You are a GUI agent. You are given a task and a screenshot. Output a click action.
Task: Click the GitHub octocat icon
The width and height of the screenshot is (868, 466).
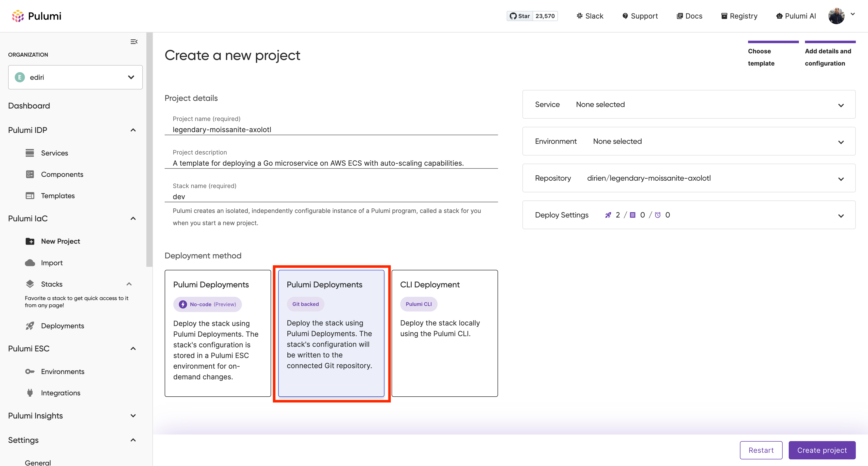pyautogui.click(x=513, y=16)
